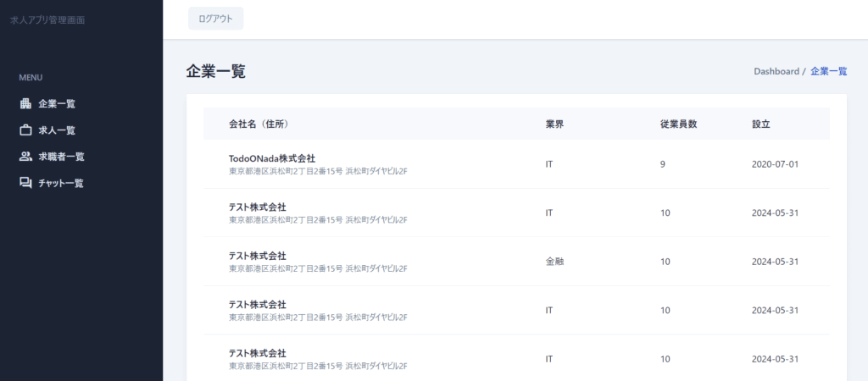
Task: Click the building icon beside 企業一覧
Action: coord(25,104)
